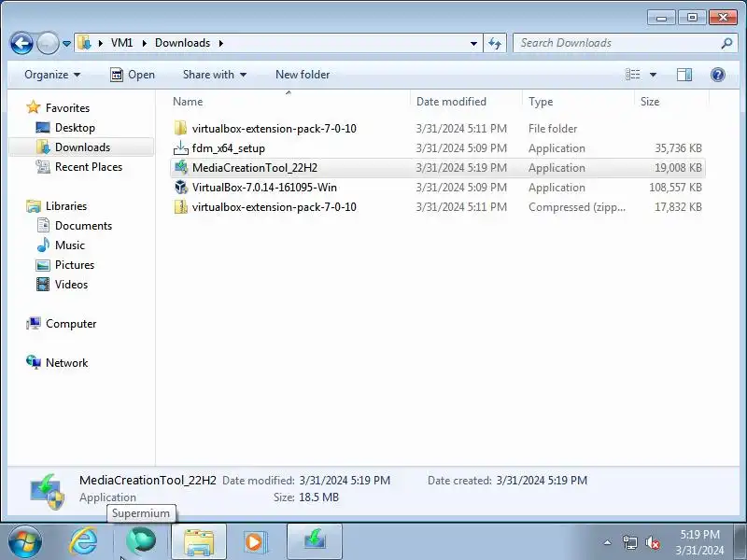Click the Compressed (zipp... type cell

[x=576, y=207]
